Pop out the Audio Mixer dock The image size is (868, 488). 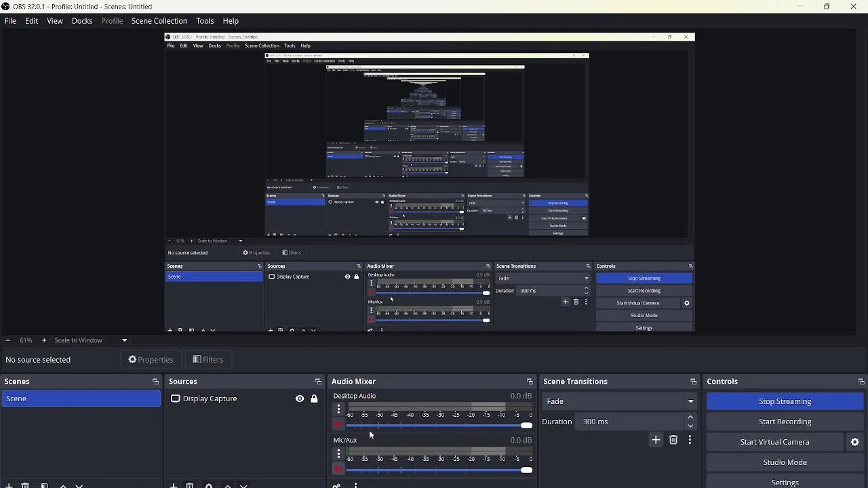[x=530, y=382]
